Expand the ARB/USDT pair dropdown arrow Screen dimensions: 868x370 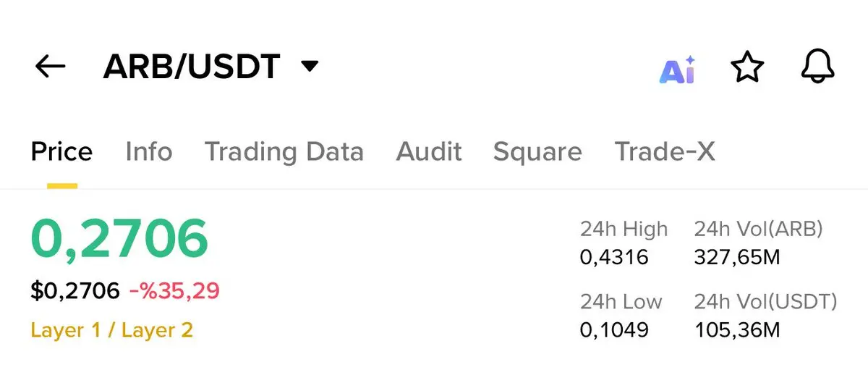310,67
